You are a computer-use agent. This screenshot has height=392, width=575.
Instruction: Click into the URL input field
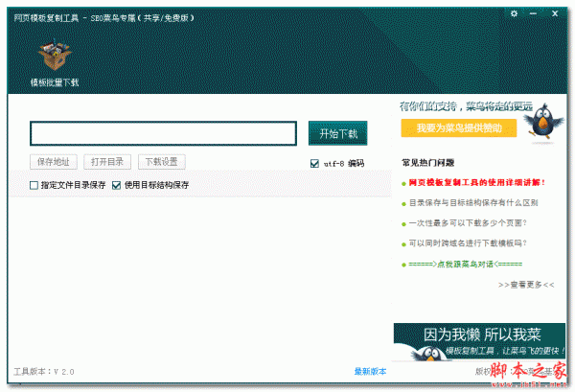tap(163, 133)
